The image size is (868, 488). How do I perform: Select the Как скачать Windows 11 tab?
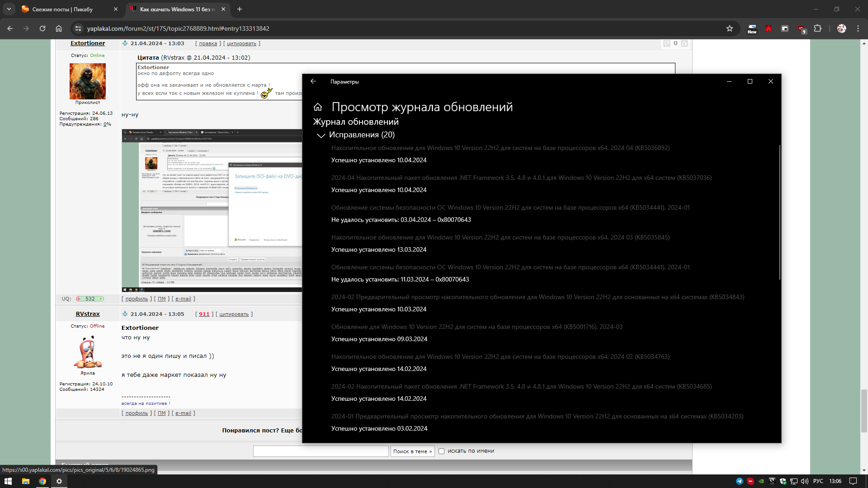[178, 9]
